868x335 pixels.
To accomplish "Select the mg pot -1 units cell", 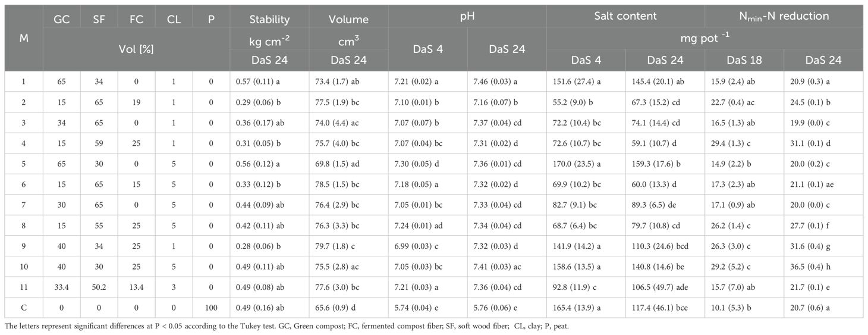I will pos(705,38).
